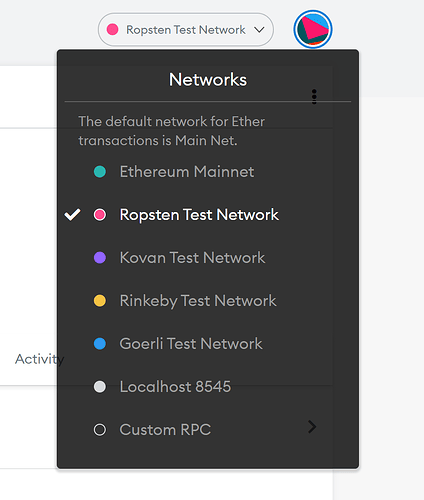Expand Custom RPC right arrow
This screenshot has height=500, width=424.
coord(312,427)
